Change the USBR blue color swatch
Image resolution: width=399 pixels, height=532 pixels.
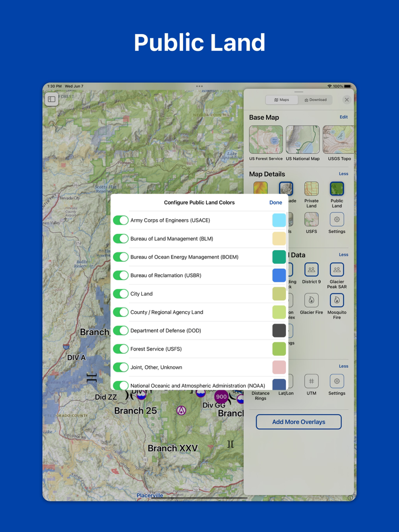(x=279, y=275)
